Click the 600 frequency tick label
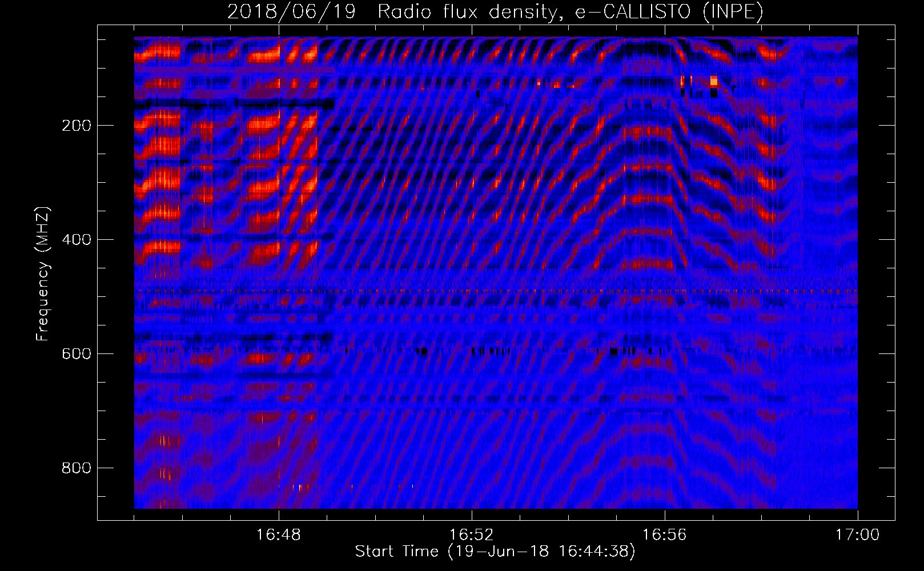The height and width of the screenshot is (571, 924). (77, 354)
